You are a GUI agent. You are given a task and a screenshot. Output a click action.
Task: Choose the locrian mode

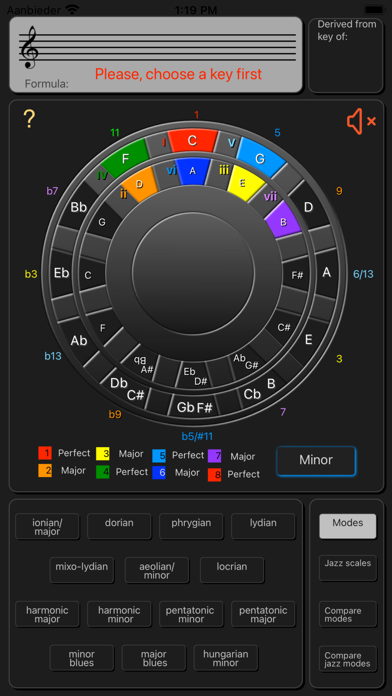coord(232,570)
